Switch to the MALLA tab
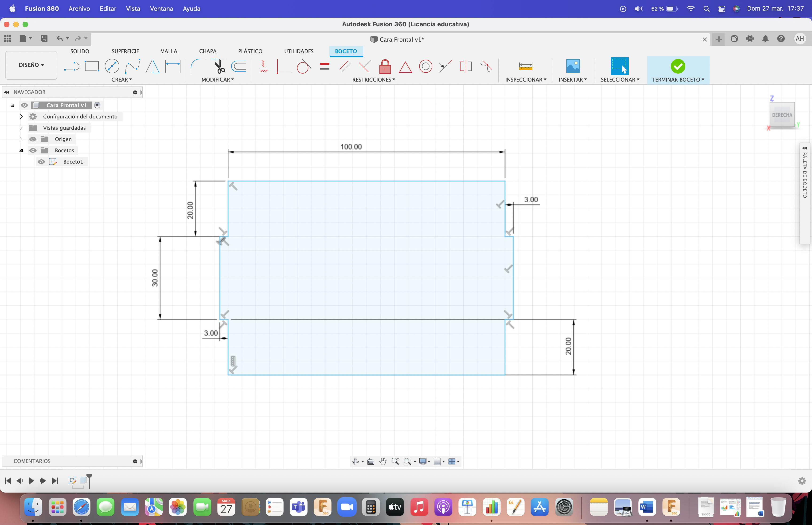Image resolution: width=812 pixels, height=525 pixels. coord(169,51)
